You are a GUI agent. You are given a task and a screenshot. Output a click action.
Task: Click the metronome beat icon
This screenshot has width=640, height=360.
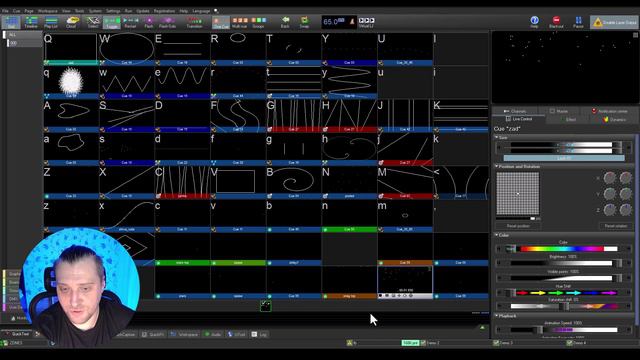point(351,21)
